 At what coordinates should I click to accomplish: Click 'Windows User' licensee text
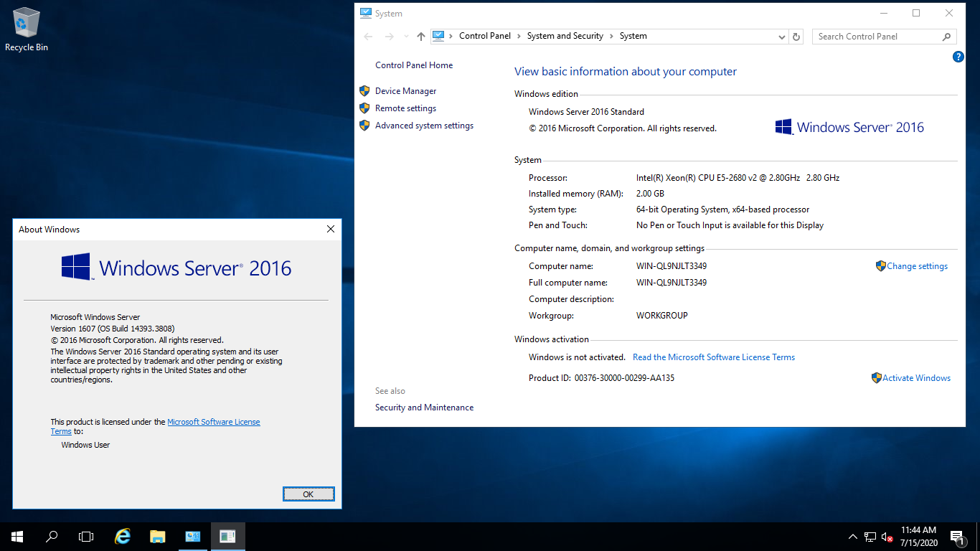[85, 445]
